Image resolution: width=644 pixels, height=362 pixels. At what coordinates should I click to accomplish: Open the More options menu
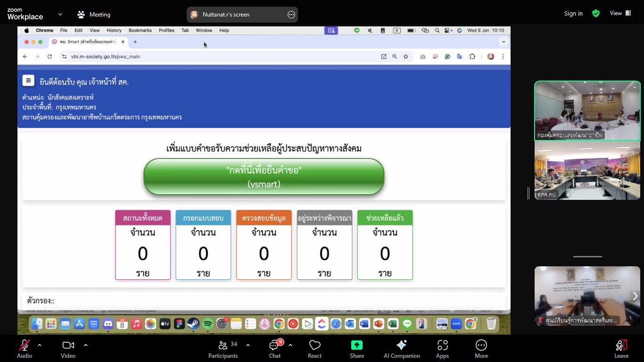click(x=481, y=349)
